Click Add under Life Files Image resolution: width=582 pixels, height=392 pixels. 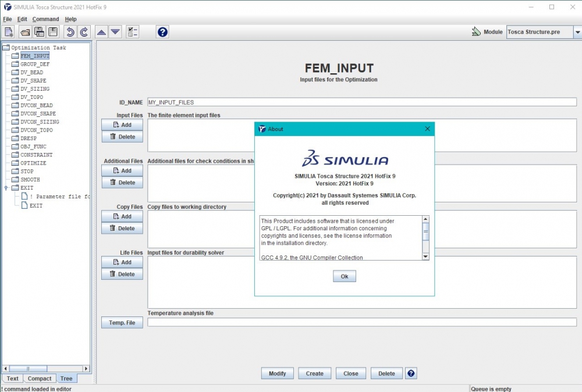click(122, 262)
